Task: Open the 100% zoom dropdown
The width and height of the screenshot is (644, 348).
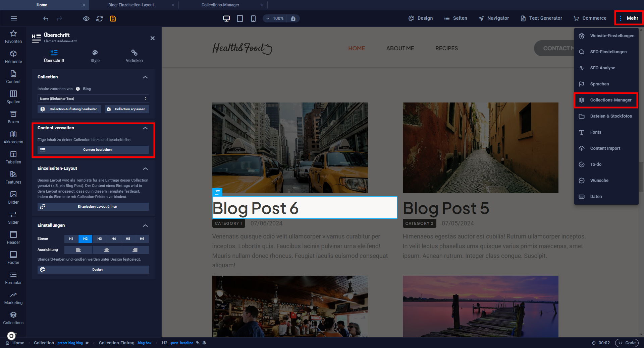Action: pyautogui.click(x=275, y=18)
